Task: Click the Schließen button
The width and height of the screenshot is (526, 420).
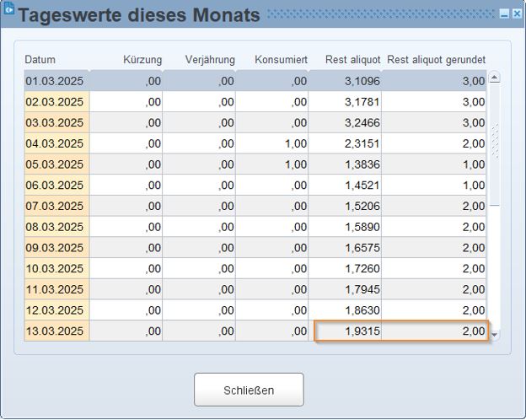Action: pos(249,390)
